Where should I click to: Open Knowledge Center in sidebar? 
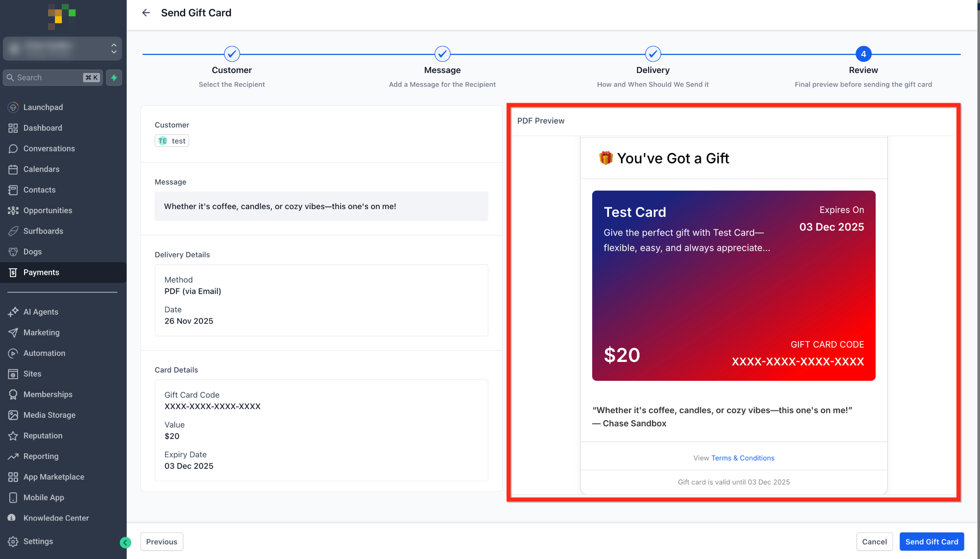pos(56,518)
